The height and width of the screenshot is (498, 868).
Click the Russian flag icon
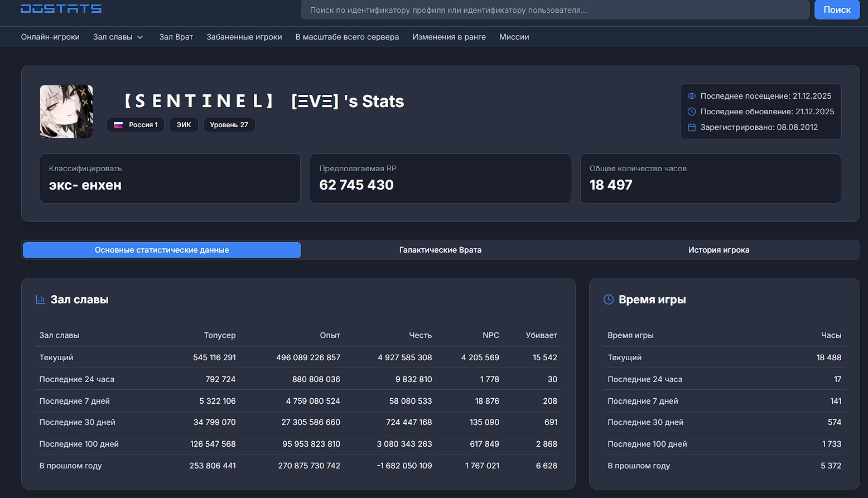(118, 125)
